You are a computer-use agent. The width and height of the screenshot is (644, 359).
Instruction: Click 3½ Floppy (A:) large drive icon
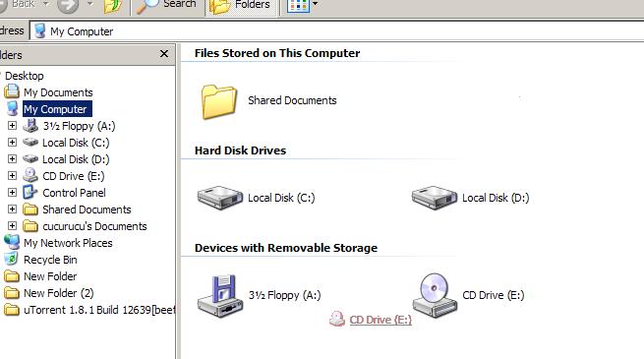coord(220,296)
